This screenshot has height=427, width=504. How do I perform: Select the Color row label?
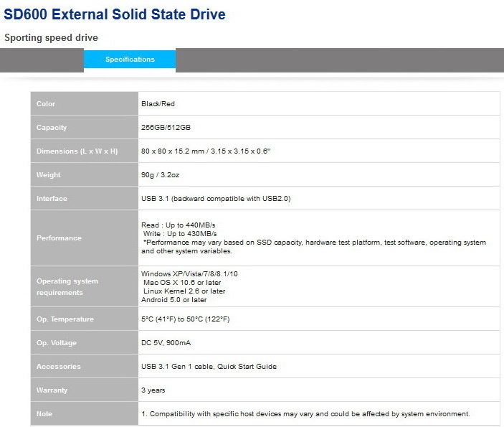click(x=46, y=103)
